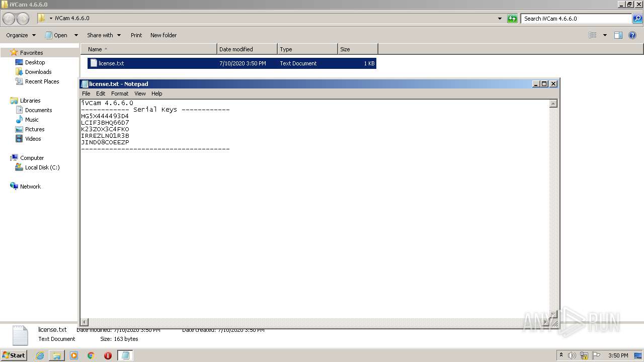Click the 3:50 PM system clock
This screenshot has height=362, width=644.
tap(618, 355)
